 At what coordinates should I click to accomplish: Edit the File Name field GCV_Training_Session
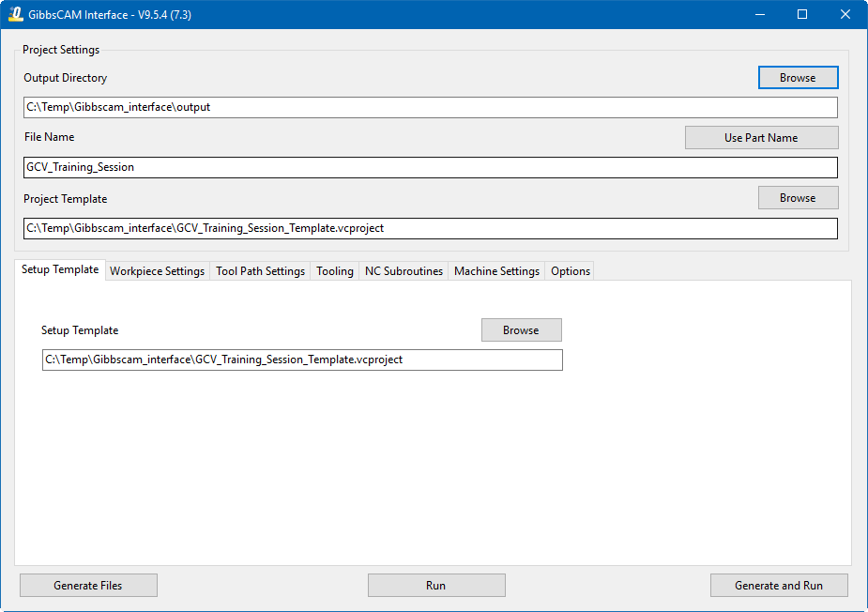pos(430,167)
